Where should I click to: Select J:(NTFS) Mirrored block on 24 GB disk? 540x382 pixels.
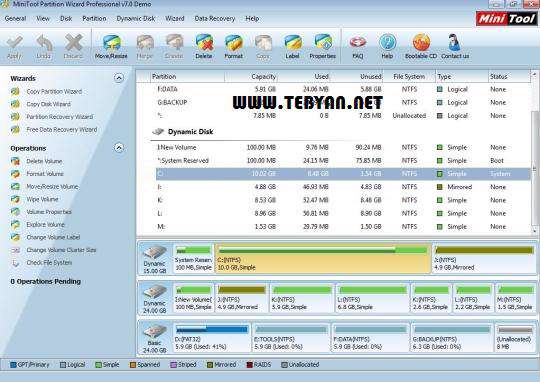point(241,298)
